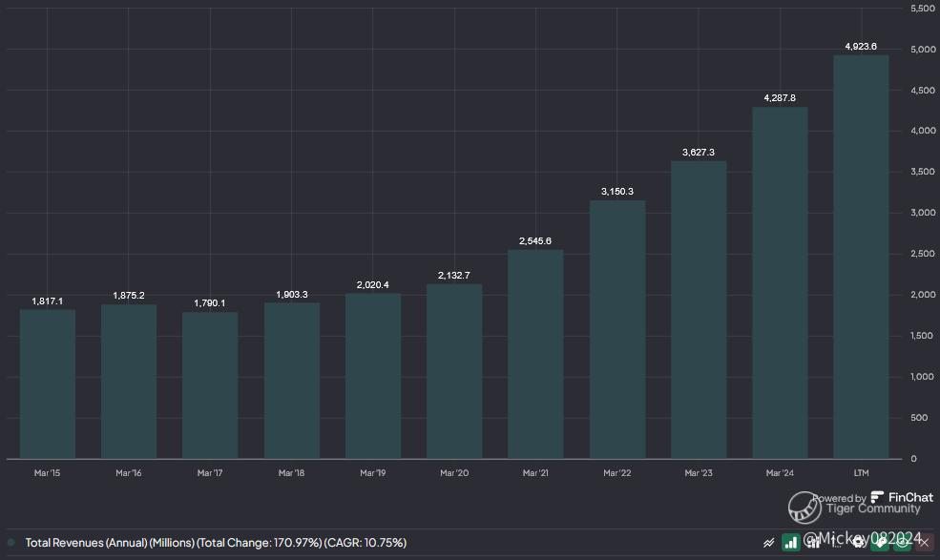The image size is (940, 560).
Task: Click the LTM bar showing 4,923.6
Action: point(861,258)
